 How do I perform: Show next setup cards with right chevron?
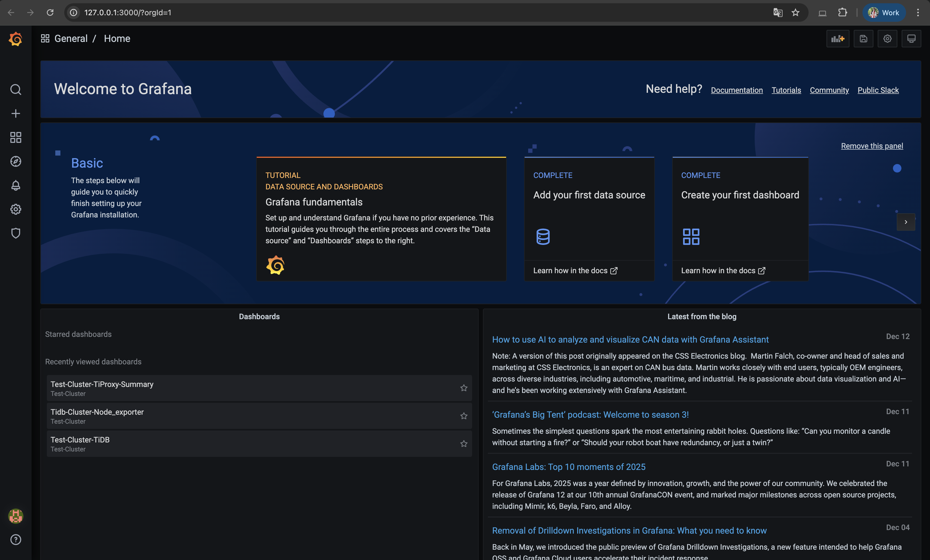906,222
